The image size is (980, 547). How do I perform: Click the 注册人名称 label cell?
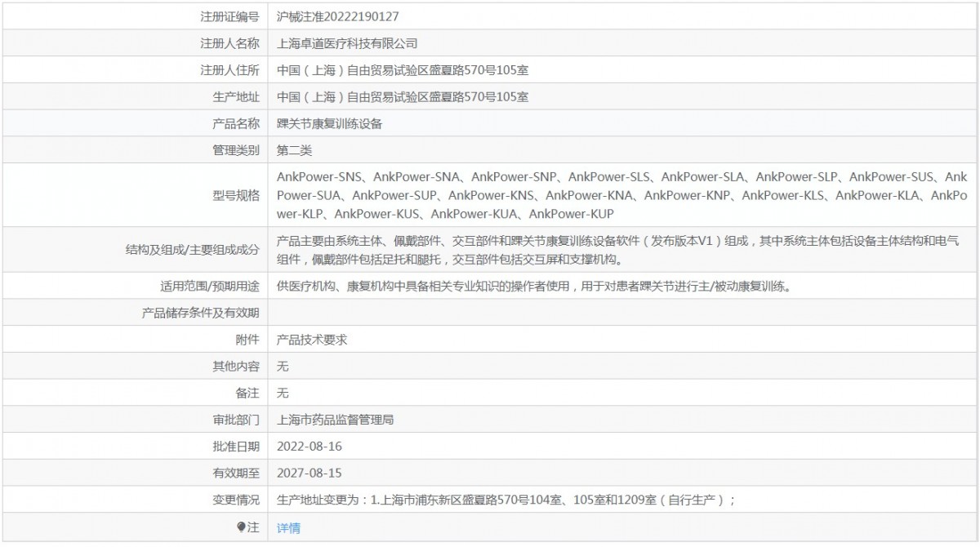point(135,43)
